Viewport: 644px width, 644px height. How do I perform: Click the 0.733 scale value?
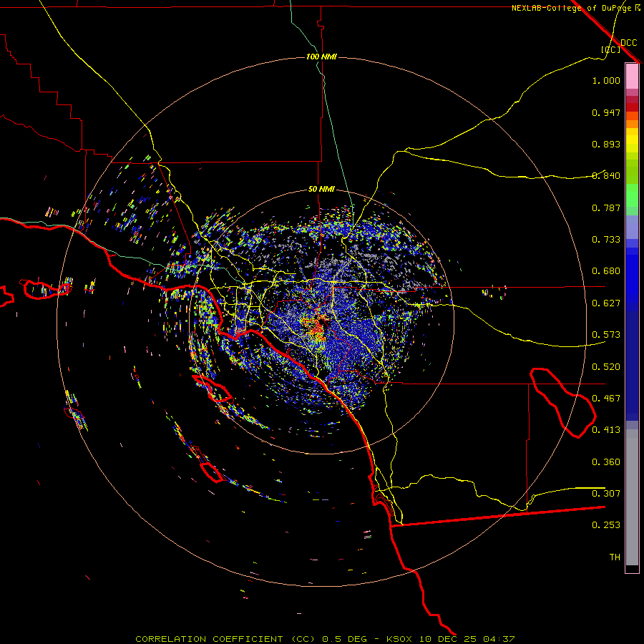[x=606, y=240]
